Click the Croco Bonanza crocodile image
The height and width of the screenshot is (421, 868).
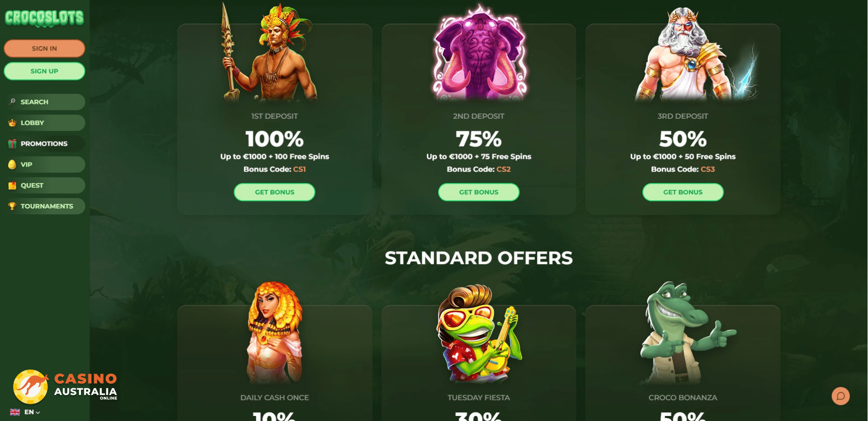(x=685, y=333)
